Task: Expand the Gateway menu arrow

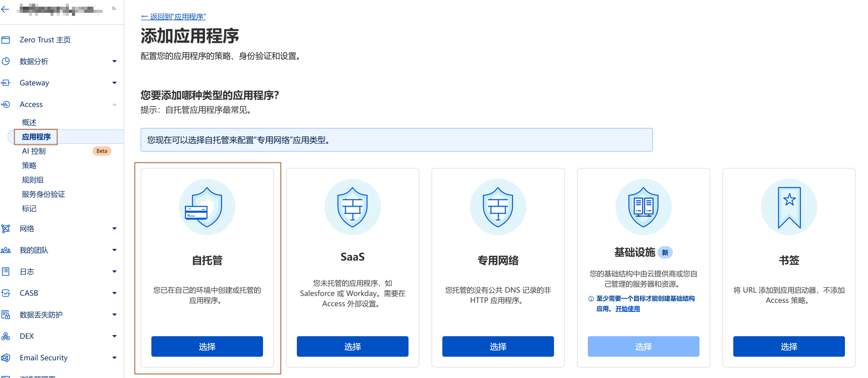Action: click(x=114, y=83)
